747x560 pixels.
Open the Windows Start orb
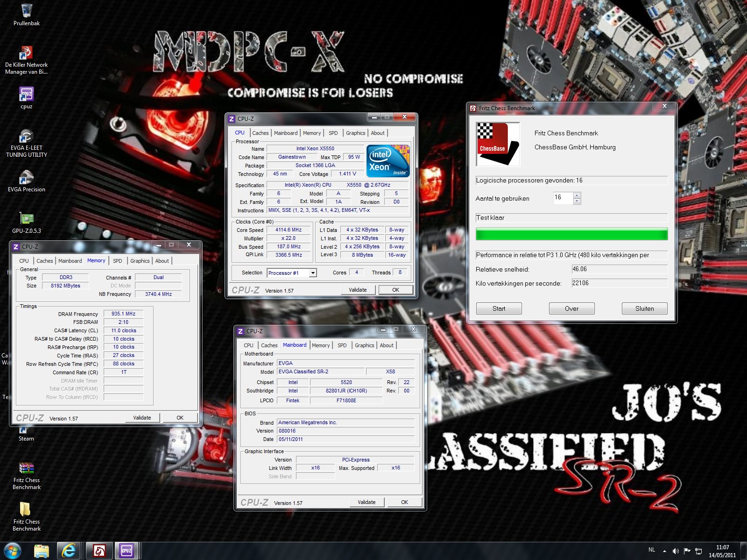pos(13,551)
